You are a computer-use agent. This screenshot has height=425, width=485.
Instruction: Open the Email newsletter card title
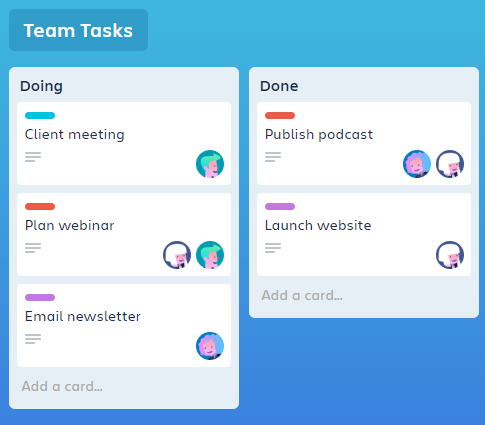(x=83, y=316)
